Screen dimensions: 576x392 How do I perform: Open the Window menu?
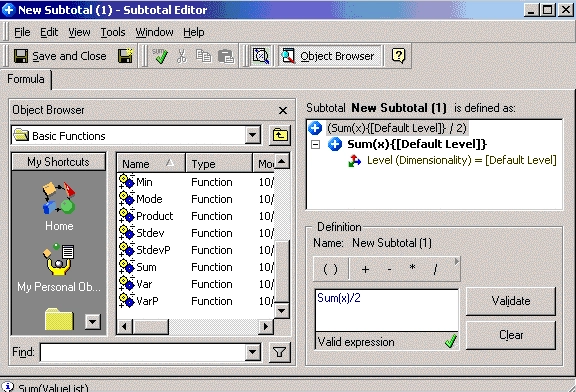pos(154,32)
